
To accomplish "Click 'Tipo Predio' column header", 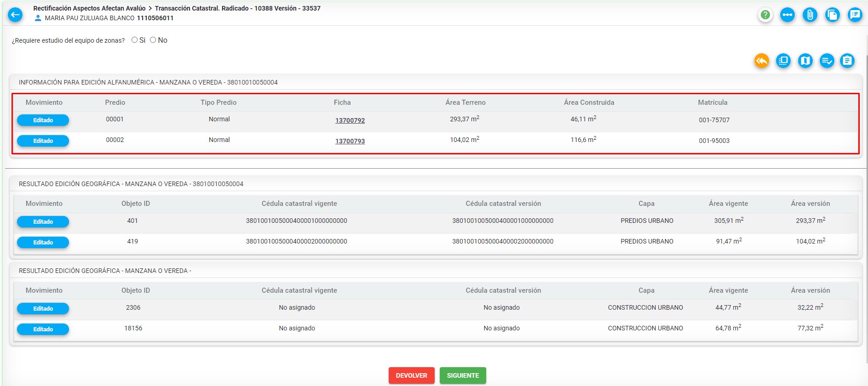I will coord(218,102).
